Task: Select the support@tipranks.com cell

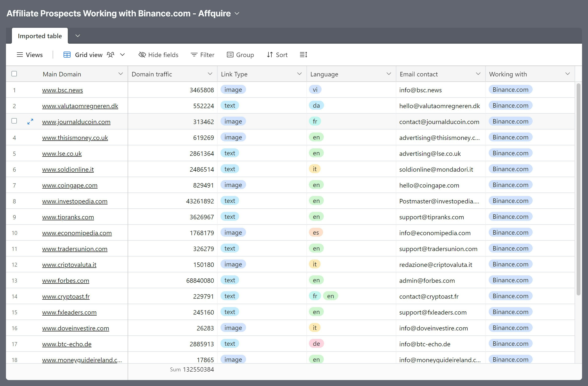Action: coord(441,217)
